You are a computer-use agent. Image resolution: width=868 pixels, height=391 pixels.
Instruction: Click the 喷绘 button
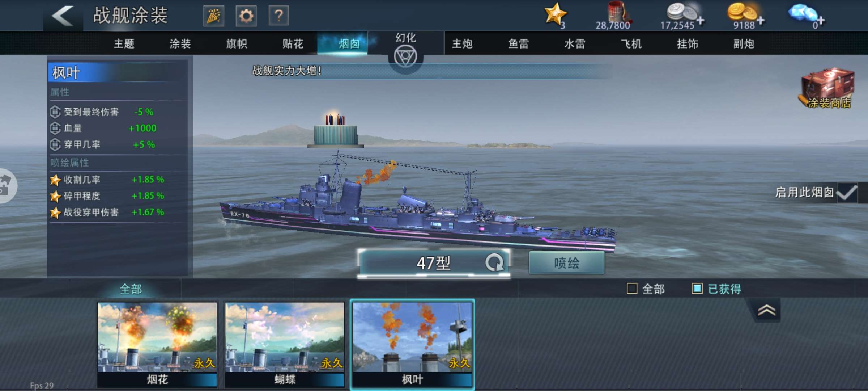click(567, 263)
